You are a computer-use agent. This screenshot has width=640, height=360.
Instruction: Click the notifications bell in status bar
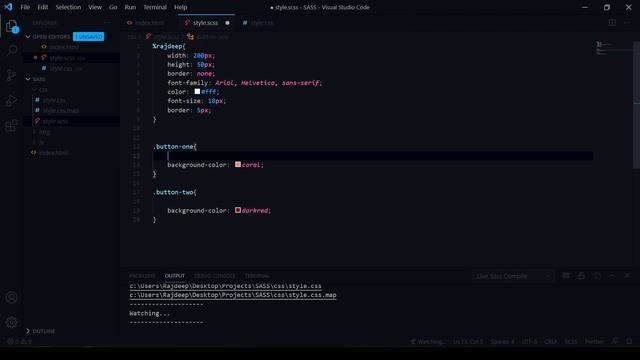coord(629,341)
